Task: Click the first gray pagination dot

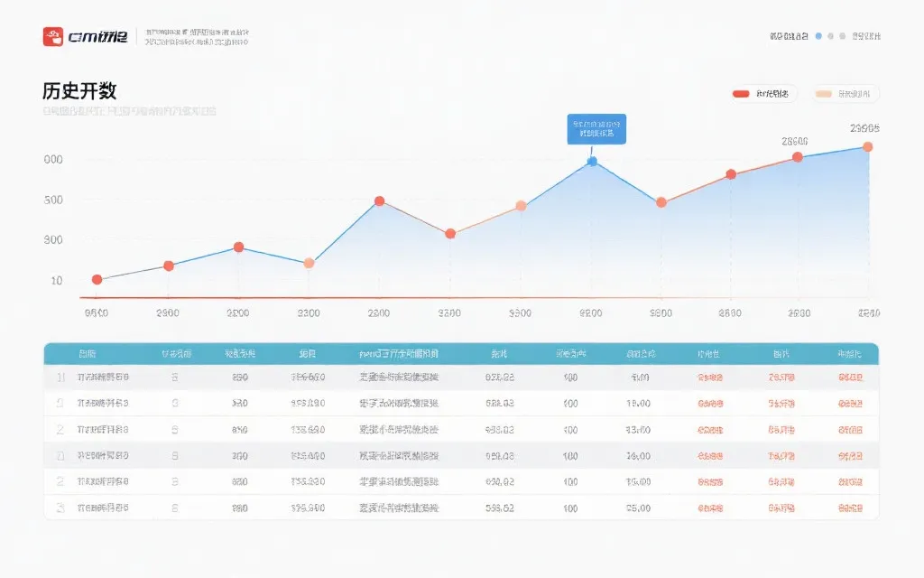Action: click(831, 36)
